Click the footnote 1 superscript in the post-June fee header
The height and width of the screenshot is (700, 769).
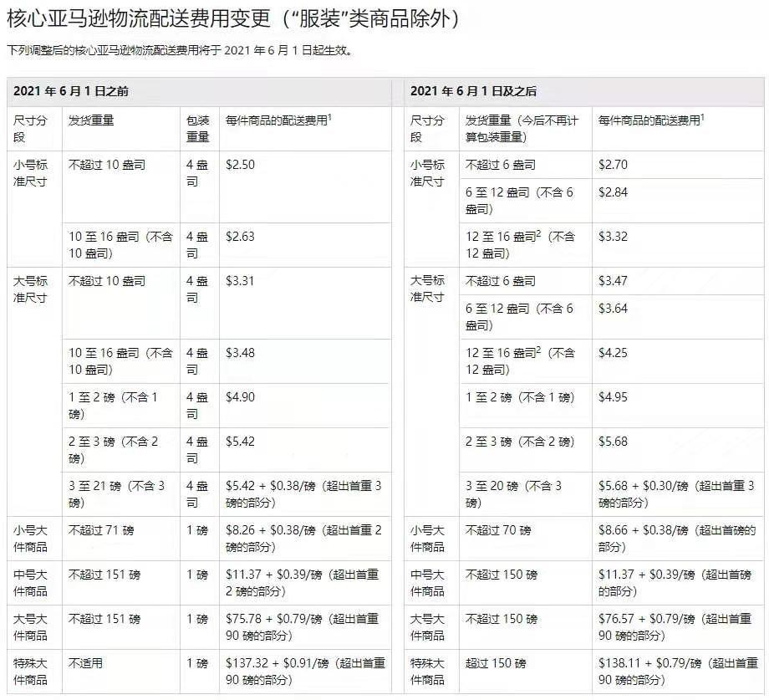(702, 118)
